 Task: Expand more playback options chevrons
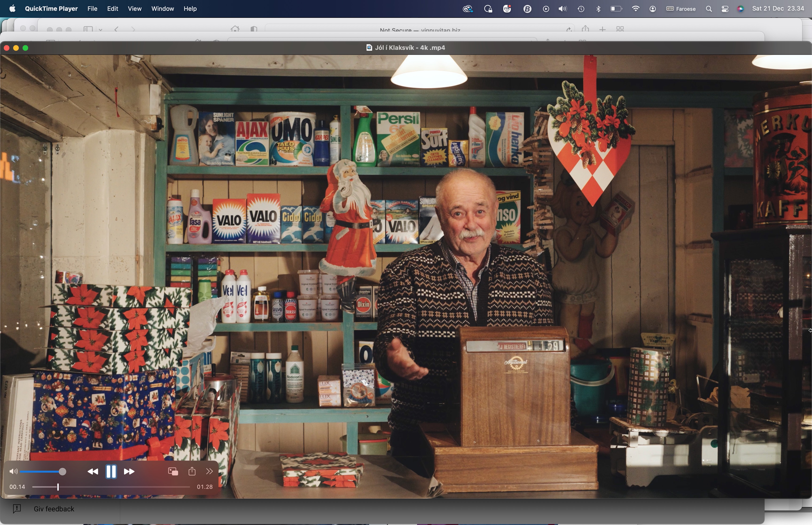(x=210, y=471)
